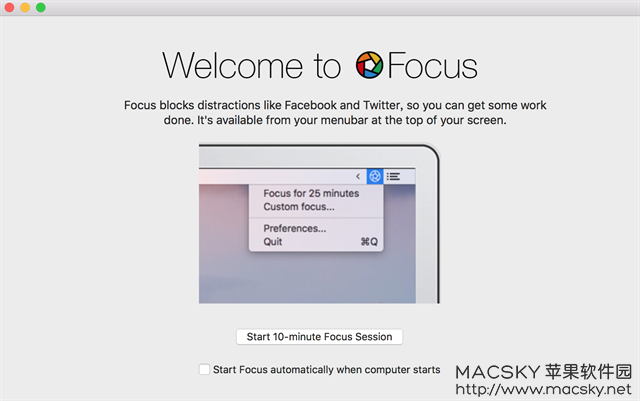Click the notification center list icon
640x401 pixels.
[x=393, y=176]
